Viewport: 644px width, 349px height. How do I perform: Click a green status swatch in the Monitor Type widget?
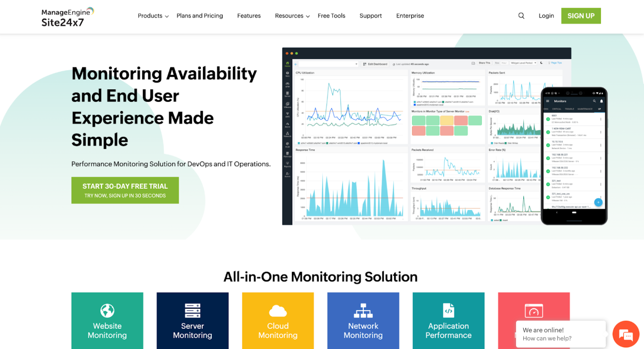(418, 120)
